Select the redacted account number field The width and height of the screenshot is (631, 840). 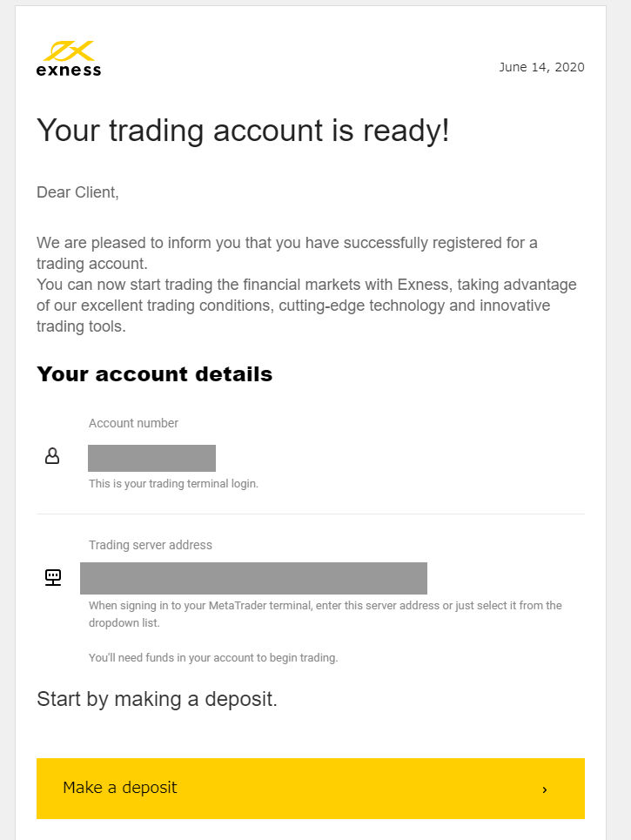(151, 458)
